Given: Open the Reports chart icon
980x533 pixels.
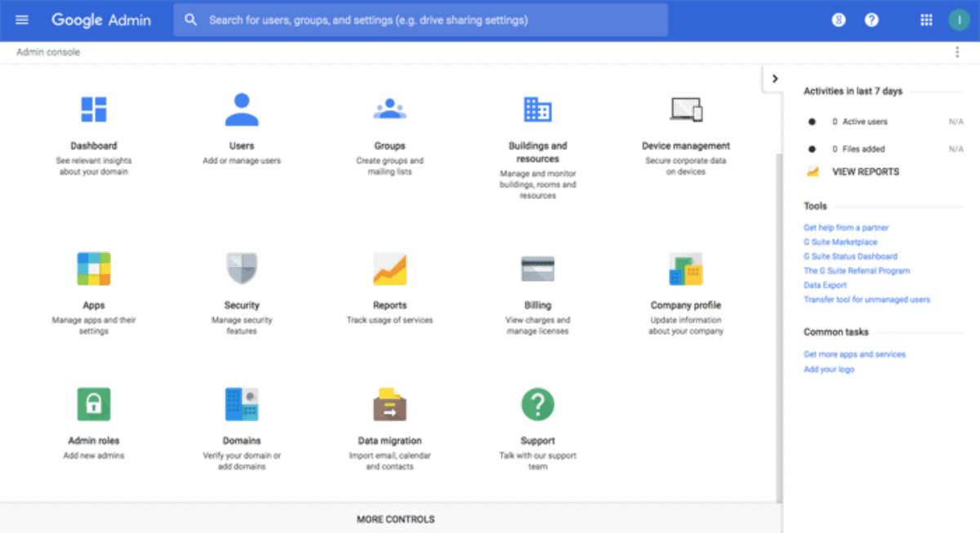Looking at the screenshot, I should (390, 269).
